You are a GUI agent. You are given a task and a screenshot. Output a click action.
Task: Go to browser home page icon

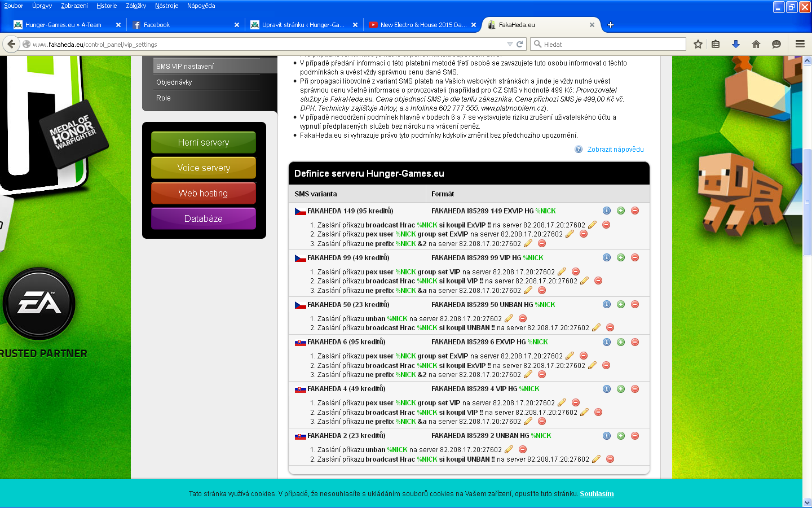[x=756, y=44]
